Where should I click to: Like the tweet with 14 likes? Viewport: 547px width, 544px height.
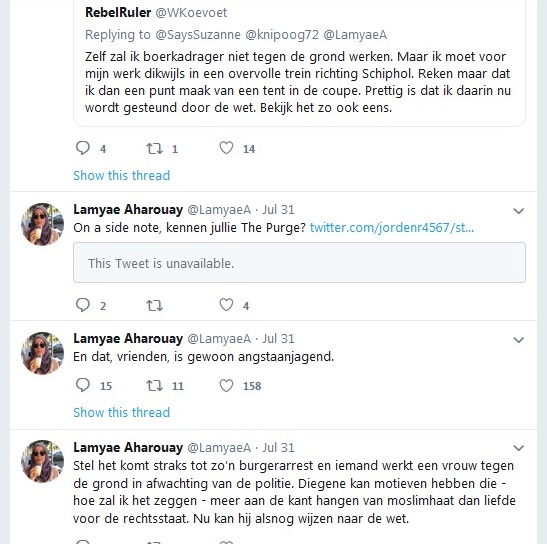tap(226, 148)
